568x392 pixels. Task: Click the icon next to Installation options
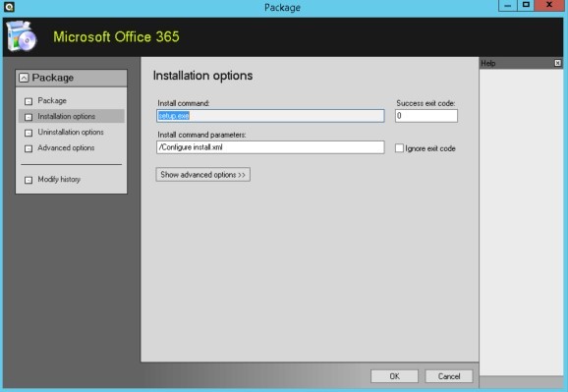pyautogui.click(x=28, y=117)
